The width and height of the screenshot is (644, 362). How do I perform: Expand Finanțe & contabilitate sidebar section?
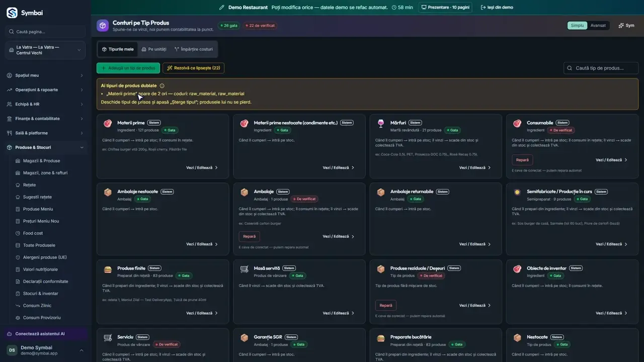pyautogui.click(x=45, y=119)
